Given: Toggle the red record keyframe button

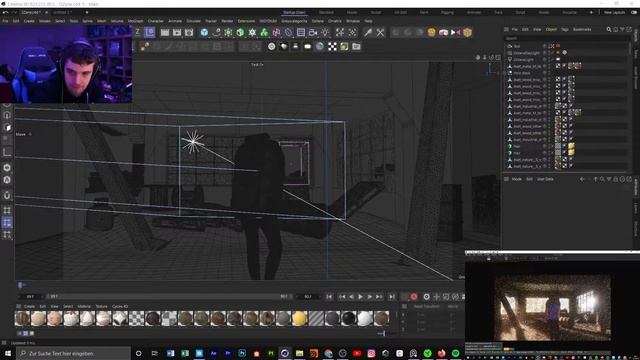Looking at the screenshot, I should (x=414, y=297).
